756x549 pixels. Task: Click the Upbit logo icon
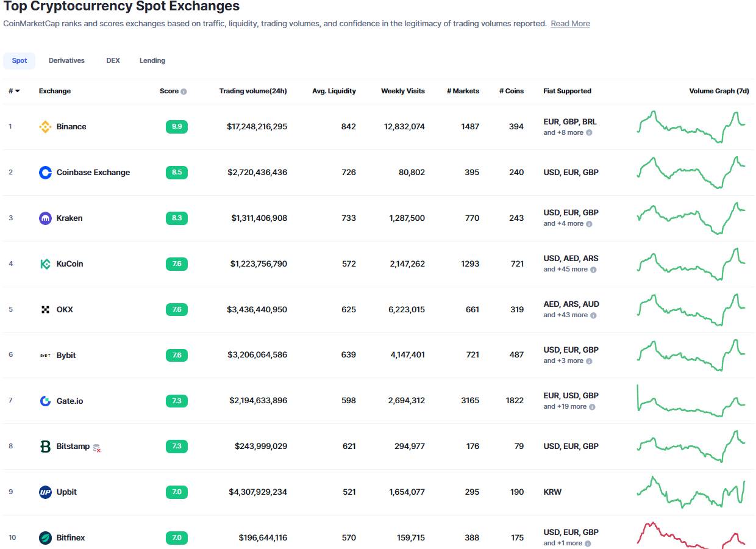tap(45, 492)
